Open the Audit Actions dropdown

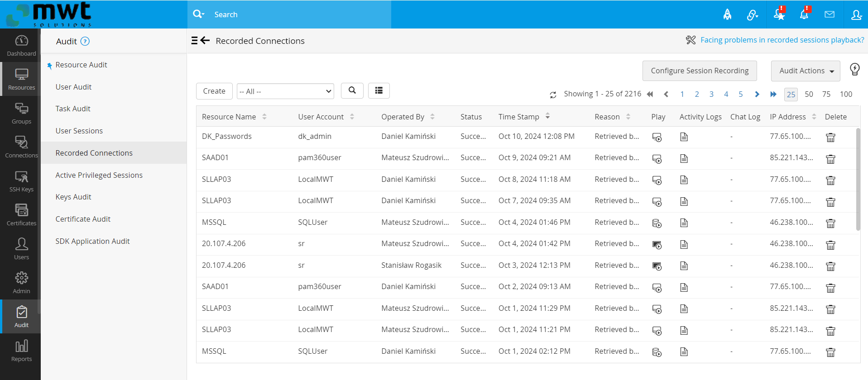[806, 71]
